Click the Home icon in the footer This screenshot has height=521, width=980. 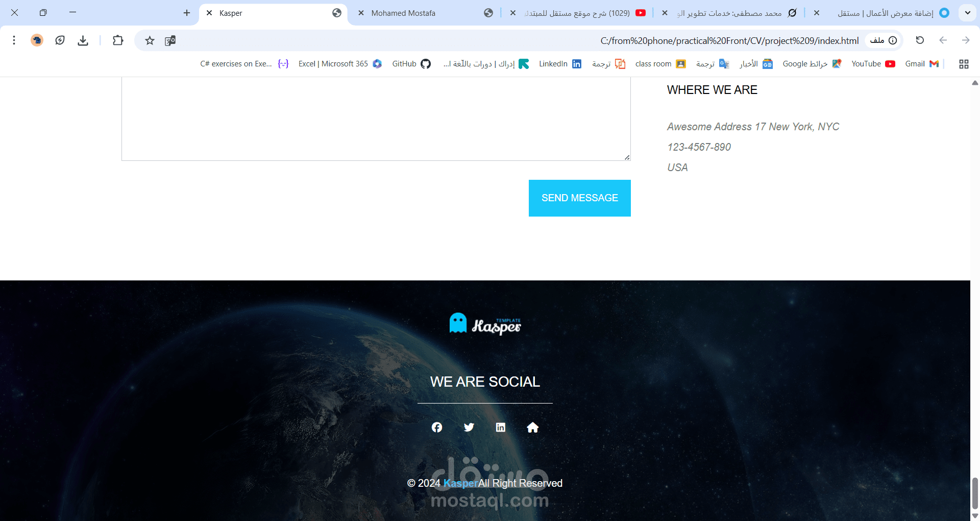(x=533, y=427)
